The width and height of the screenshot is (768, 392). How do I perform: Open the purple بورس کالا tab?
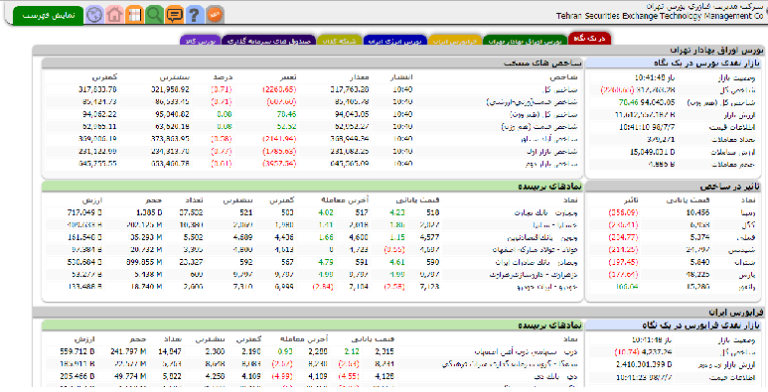200,41
